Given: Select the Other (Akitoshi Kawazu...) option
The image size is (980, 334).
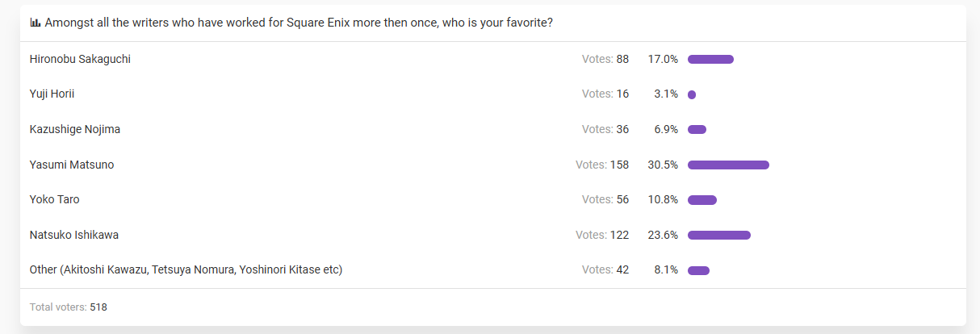Looking at the screenshot, I should pyautogui.click(x=186, y=269).
